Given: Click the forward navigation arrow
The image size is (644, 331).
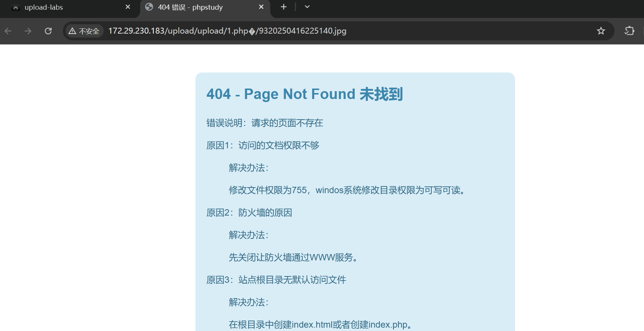Looking at the screenshot, I should [x=28, y=31].
